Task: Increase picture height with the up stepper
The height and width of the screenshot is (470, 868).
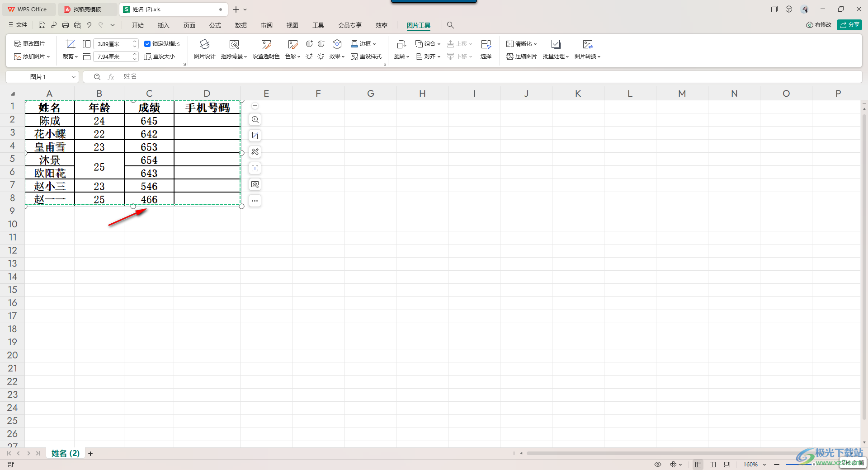Action: point(135,42)
